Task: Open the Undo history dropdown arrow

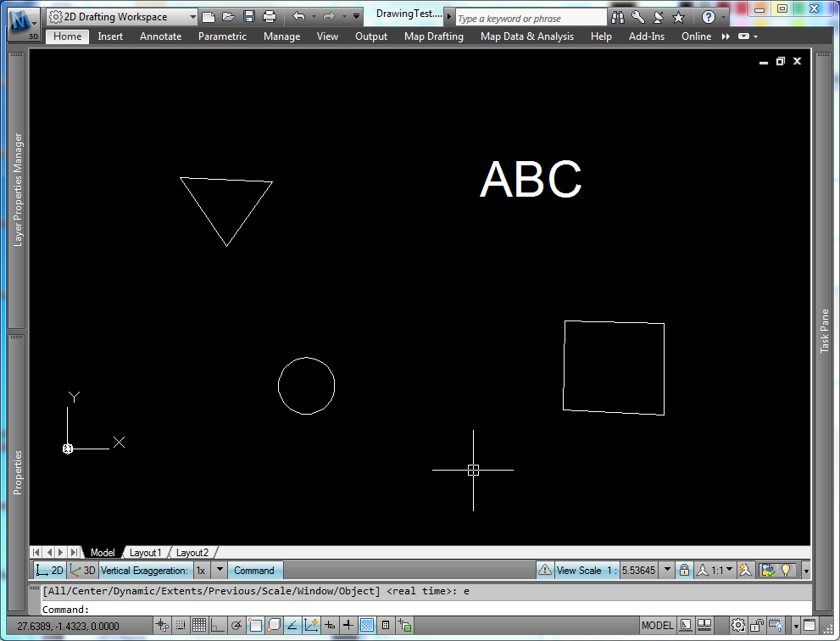Action: [x=314, y=17]
